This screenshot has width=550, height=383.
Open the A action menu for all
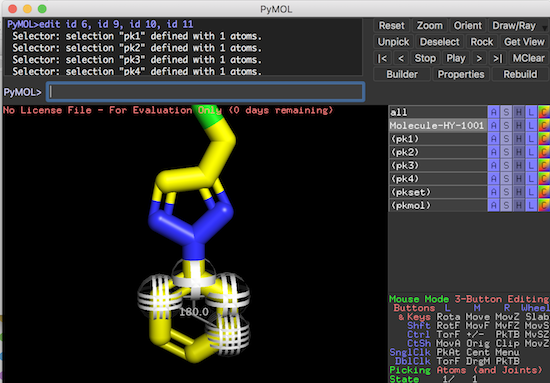494,112
